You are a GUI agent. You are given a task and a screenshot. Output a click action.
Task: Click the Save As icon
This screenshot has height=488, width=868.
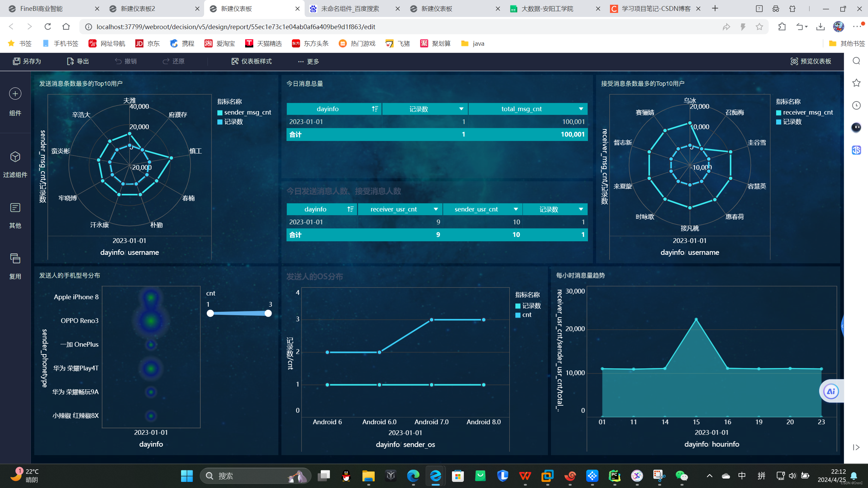(x=16, y=61)
